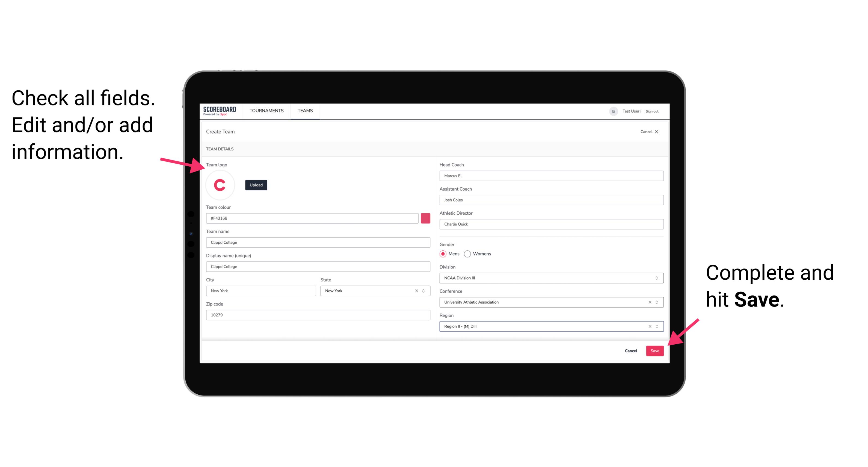Click the Save button
Viewport: 868px width, 467px height.
tap(655, 350)
